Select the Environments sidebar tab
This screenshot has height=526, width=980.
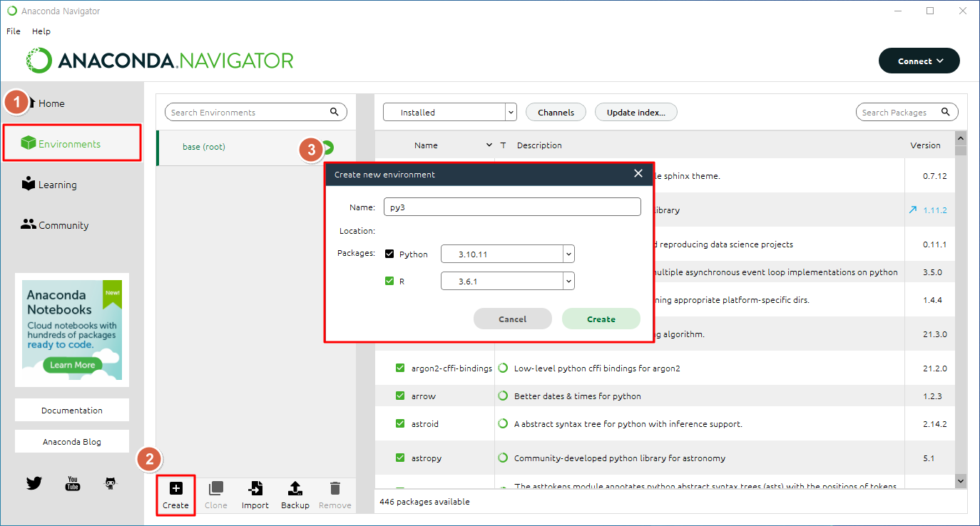72,143
